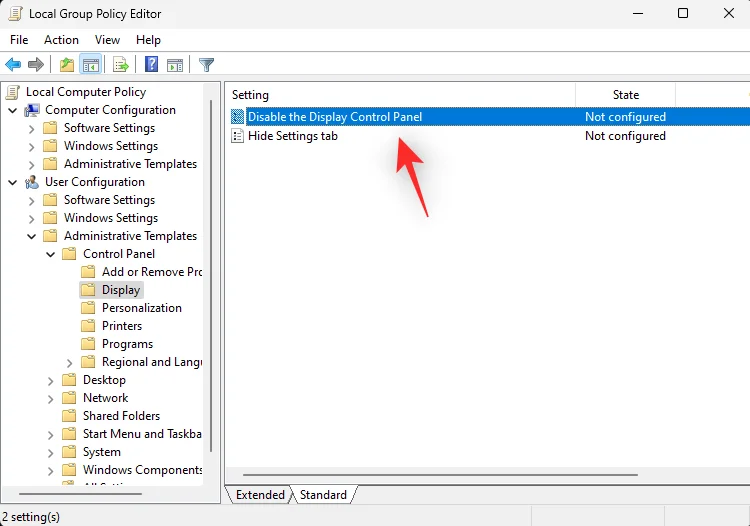Viewport: 750px width, 526px height.
Task: Click the Up one level folder icon
Action: click(66, 65)
